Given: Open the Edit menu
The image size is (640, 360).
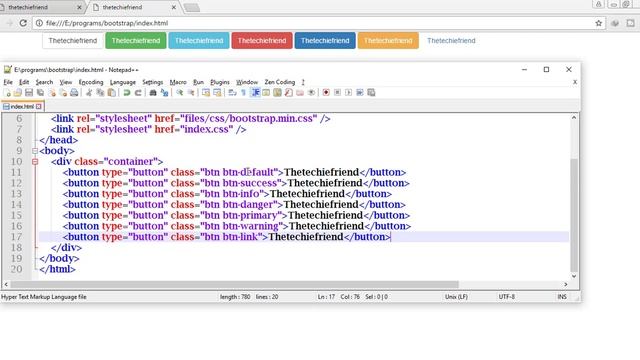Looking at the screenshot, I should pos(24,82).
